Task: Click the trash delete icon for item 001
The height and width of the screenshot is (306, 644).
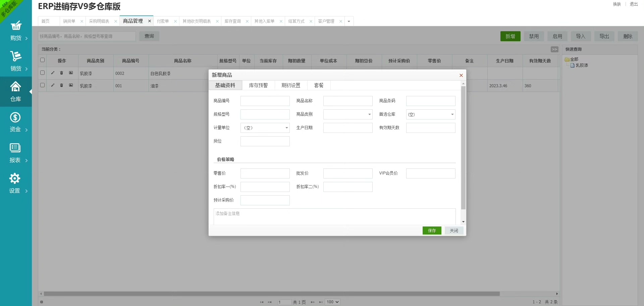Action: coord(62,85)
